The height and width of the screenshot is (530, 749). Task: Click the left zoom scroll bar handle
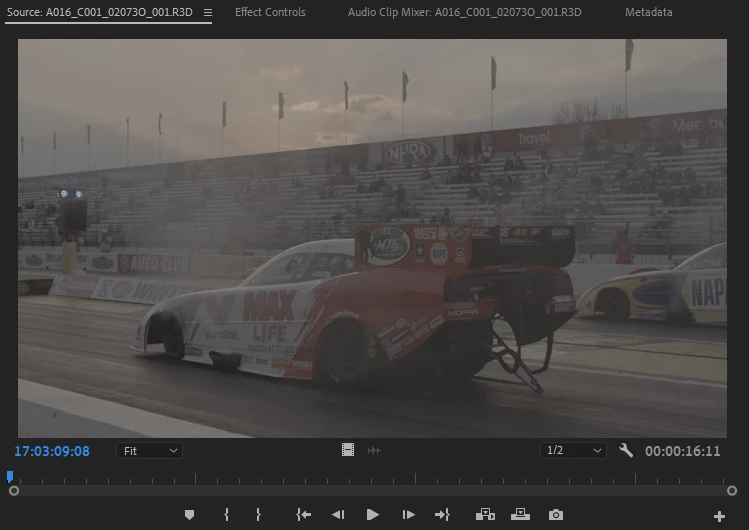pyautogui.click(x=14, y=491)
